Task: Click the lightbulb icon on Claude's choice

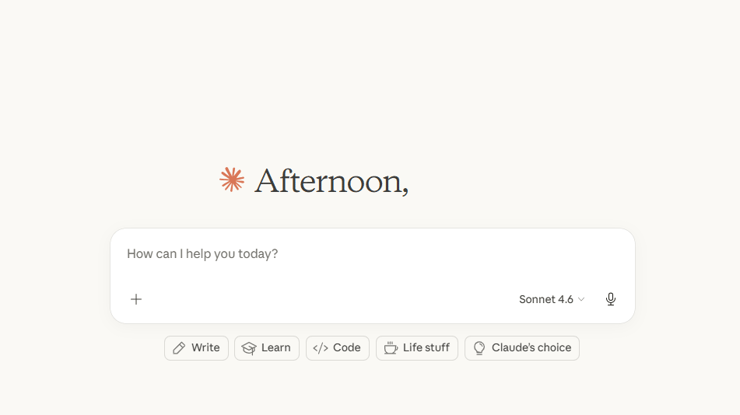Action: pyautogui.click(x=479, y=348)
